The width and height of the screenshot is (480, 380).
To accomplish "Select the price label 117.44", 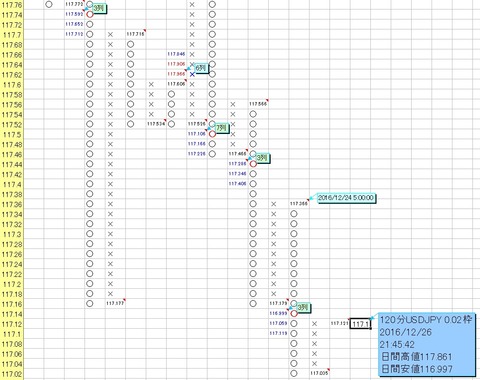I will 12,165.
